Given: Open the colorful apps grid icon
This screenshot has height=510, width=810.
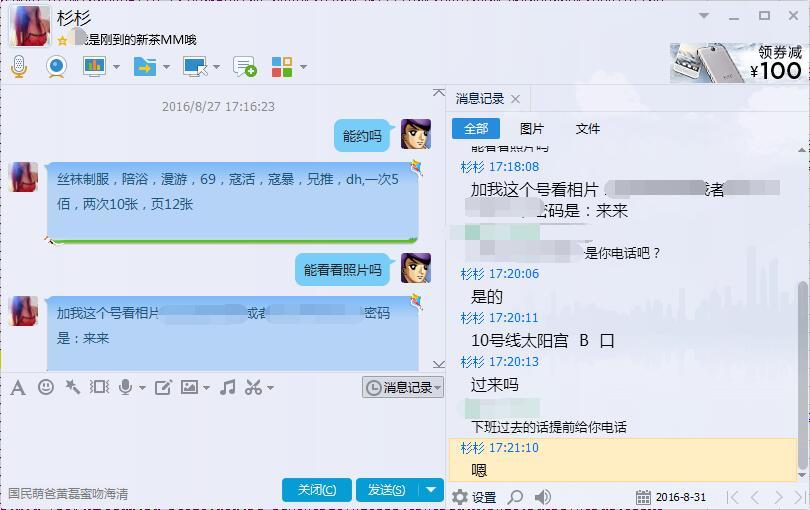Looking at the screenshot, I should point(282,67).
